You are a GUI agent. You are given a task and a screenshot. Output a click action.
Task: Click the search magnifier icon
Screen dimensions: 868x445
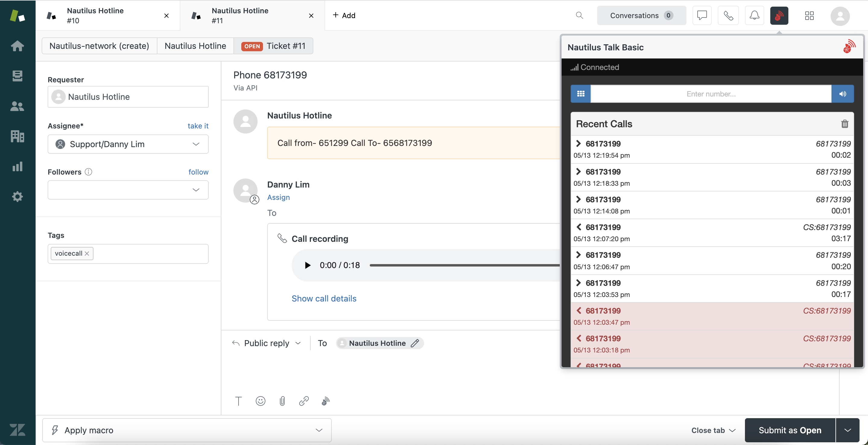[x=579, y=15]
